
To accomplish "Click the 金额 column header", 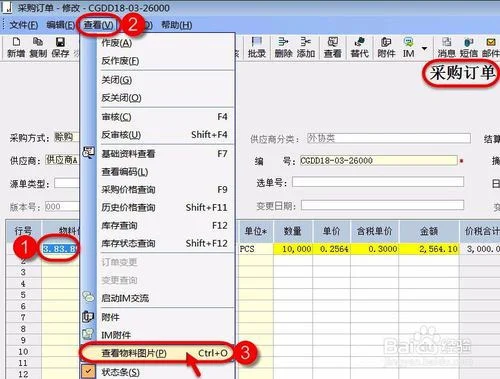I will pos(429,231).
